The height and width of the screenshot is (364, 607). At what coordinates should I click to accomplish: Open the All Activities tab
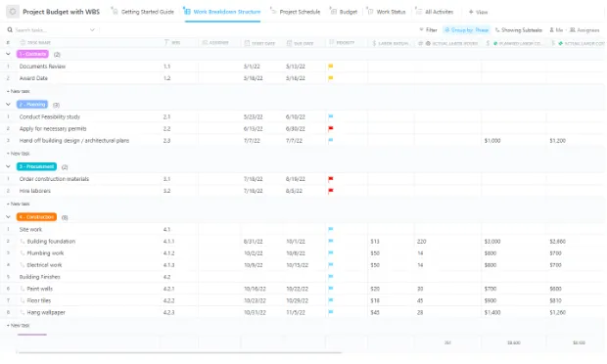pyautogui.click(x=435, y=12)
